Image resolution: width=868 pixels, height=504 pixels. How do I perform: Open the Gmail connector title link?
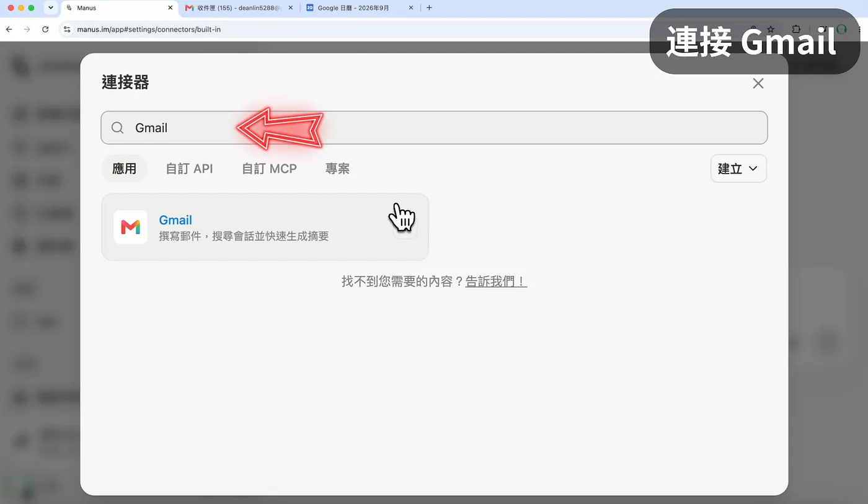(x=175, y=219)
